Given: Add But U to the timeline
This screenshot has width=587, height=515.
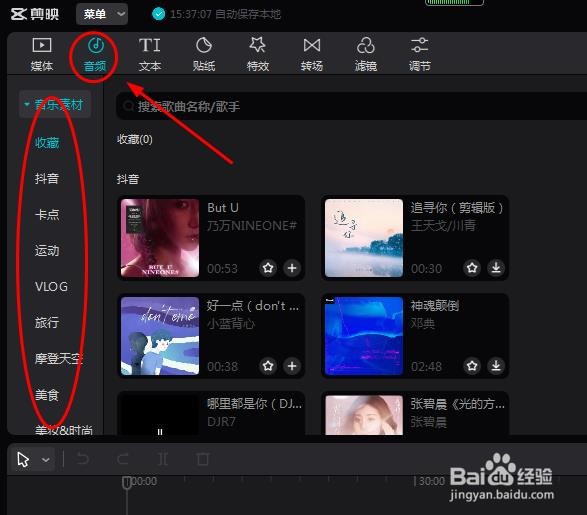Looking at the screenshot, I should [292, 268].
